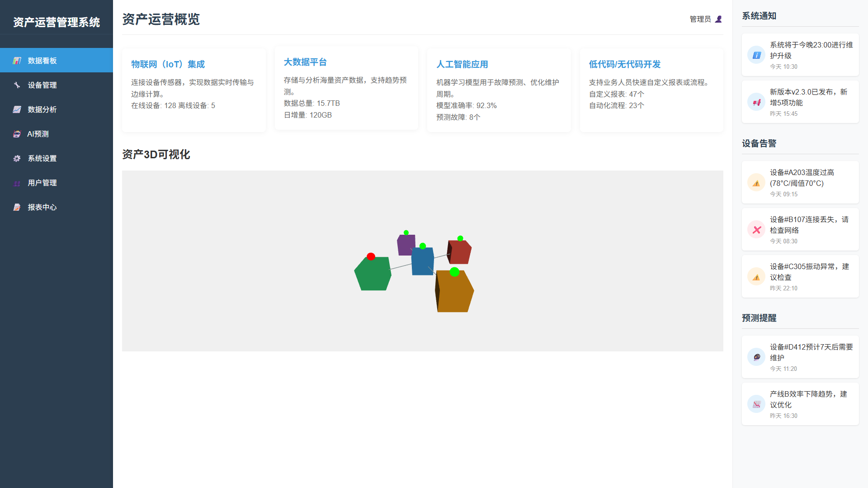Click the warning icon for device A203

coord(756,182)
